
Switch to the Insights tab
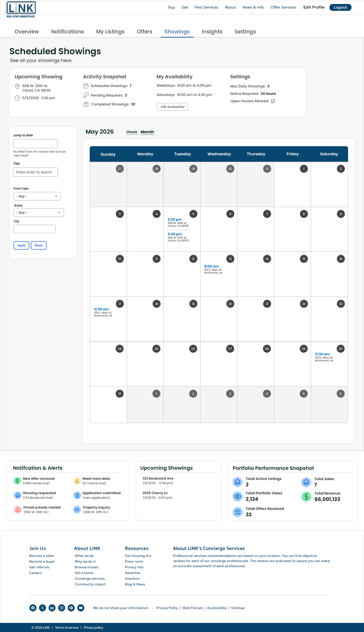212,31
